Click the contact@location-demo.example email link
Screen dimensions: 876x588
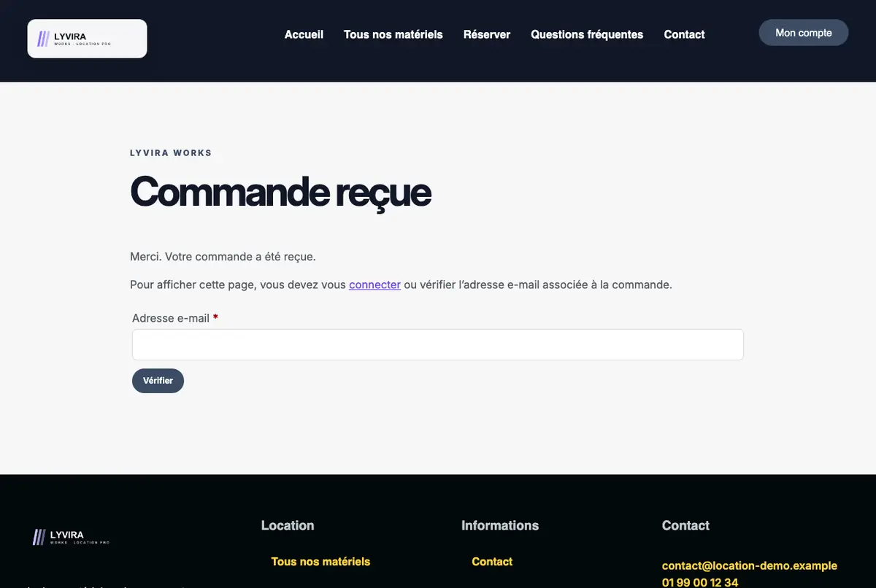(x=750, y=566)
